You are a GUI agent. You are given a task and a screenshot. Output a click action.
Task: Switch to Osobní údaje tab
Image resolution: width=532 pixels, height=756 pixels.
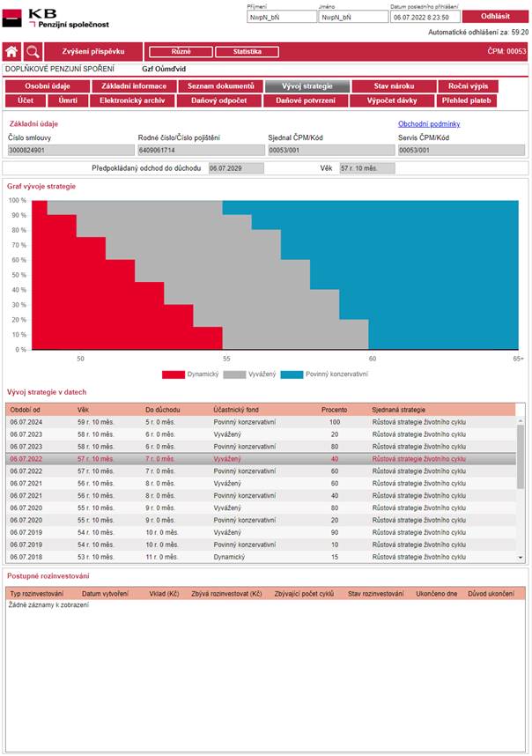pos(48,86)
